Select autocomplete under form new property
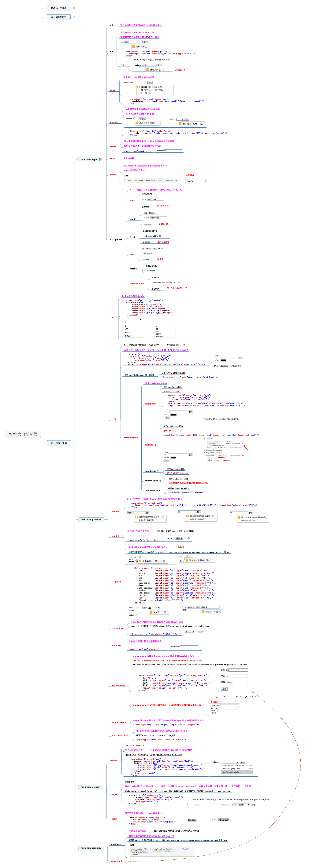 click(118, 861)
